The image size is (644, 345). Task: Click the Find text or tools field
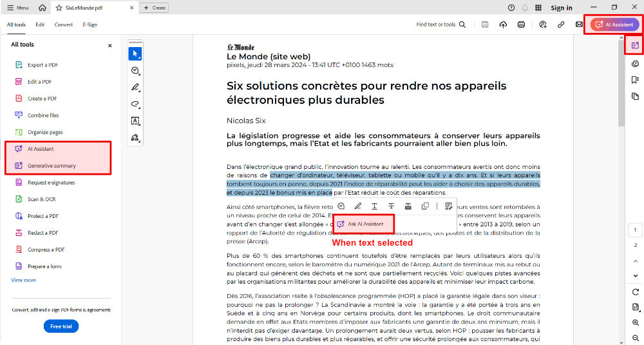point(440,25)
